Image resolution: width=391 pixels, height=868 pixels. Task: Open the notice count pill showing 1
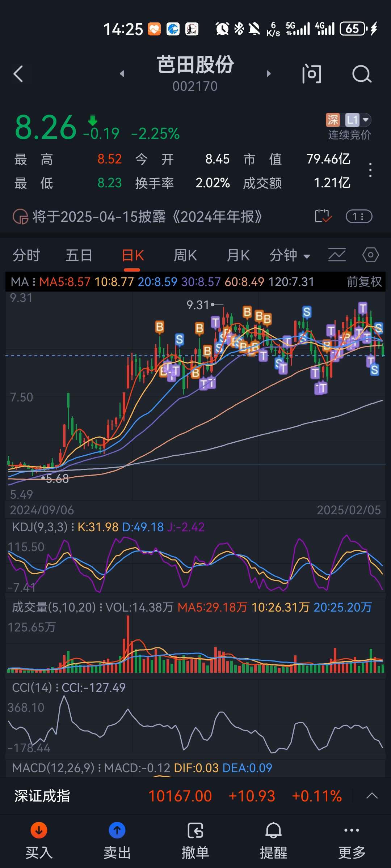point(359,216)
